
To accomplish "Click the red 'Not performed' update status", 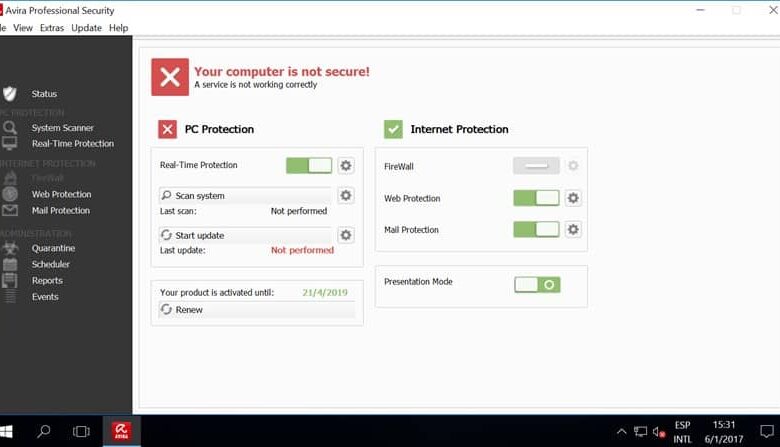I will (x=302, y=250).
